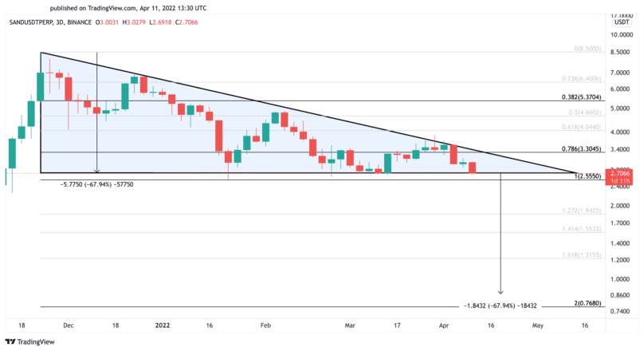Select the -5.7750 (-67.94%) measurement label
The height and width of the screenshot is (351, 644).
click(96, 184)
